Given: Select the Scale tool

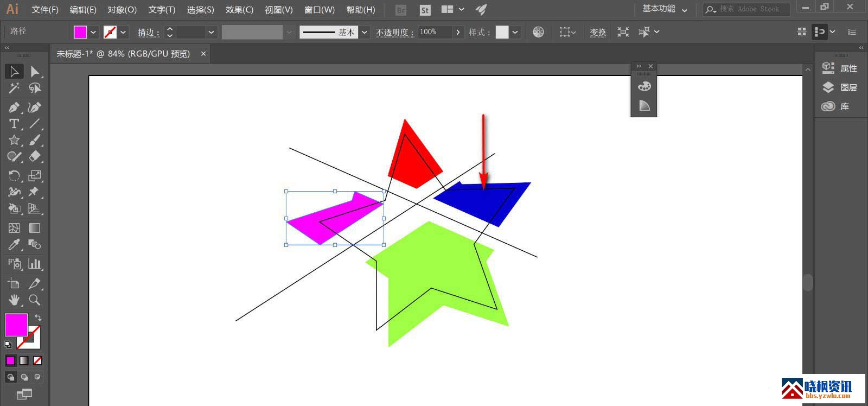Looking at the screenshot, I should click(35, 175).
